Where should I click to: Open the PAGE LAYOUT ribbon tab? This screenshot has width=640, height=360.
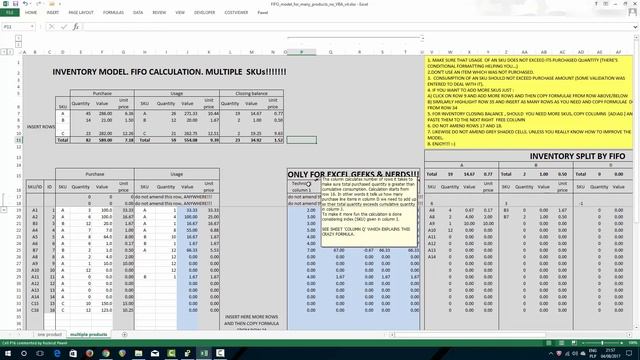click(x=81, y=13)
